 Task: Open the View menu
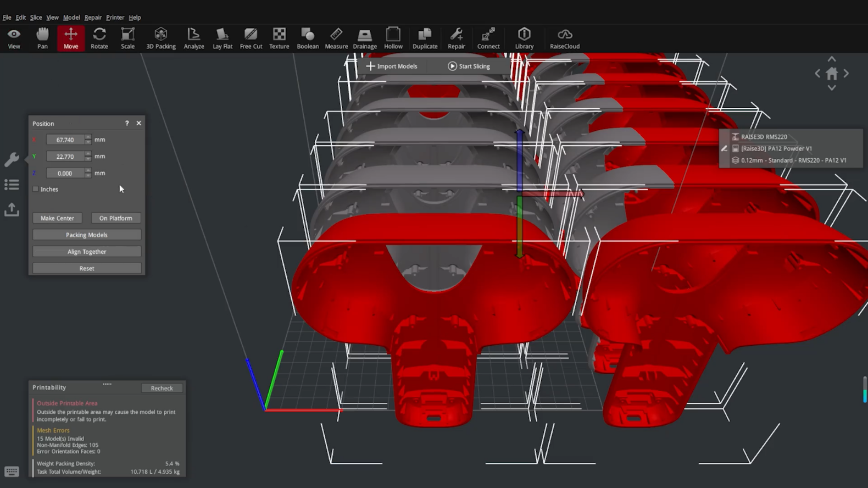[x=52, y=18]
